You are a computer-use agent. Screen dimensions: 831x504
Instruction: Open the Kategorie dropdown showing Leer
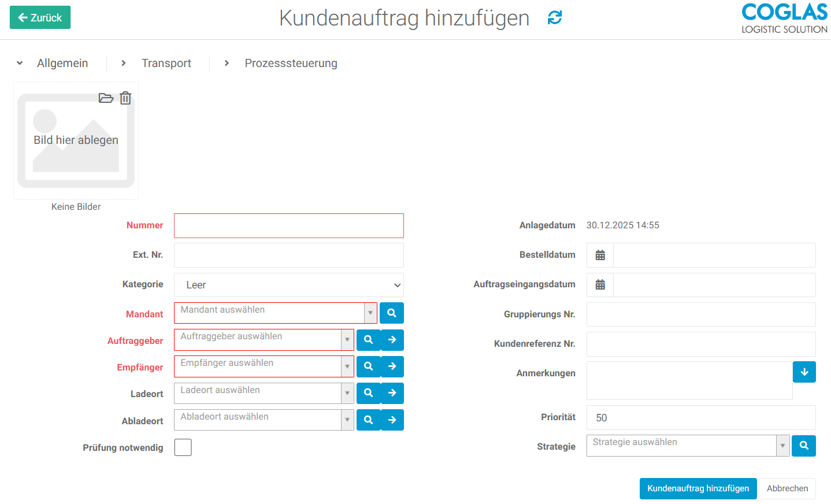(288, 285)
